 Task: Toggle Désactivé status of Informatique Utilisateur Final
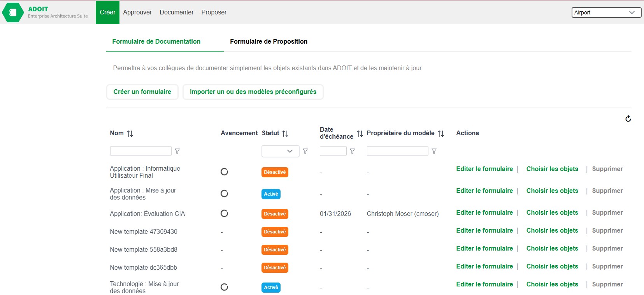tap(275, 172)
